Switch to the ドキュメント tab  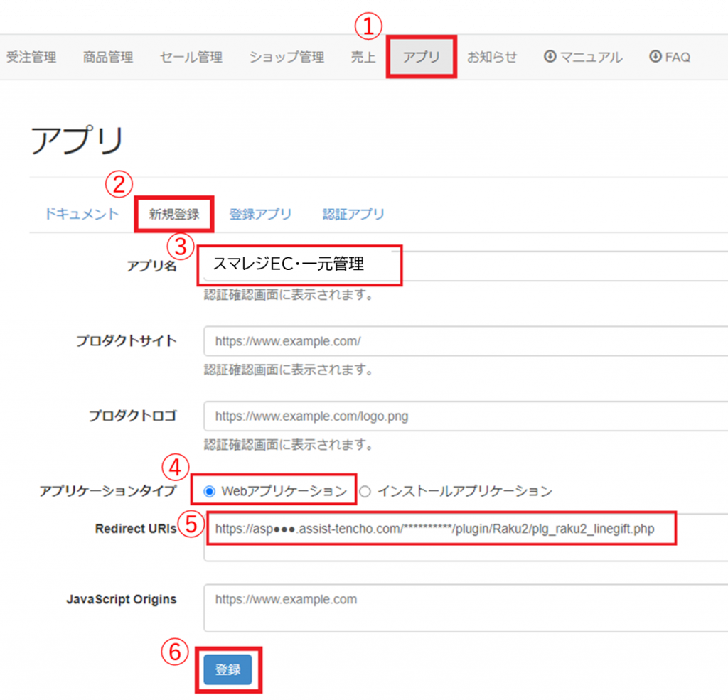point(82,214)
